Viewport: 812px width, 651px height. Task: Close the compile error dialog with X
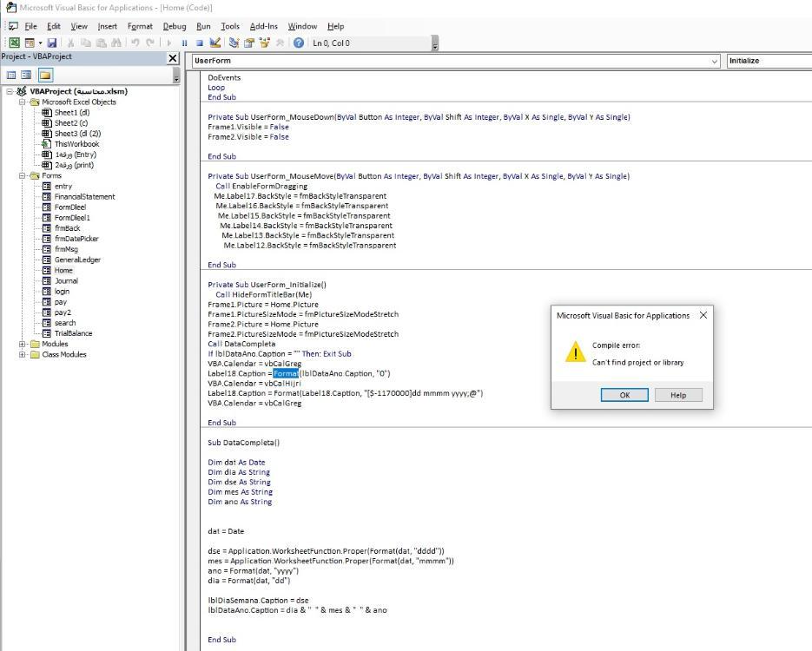coord(703,315)
